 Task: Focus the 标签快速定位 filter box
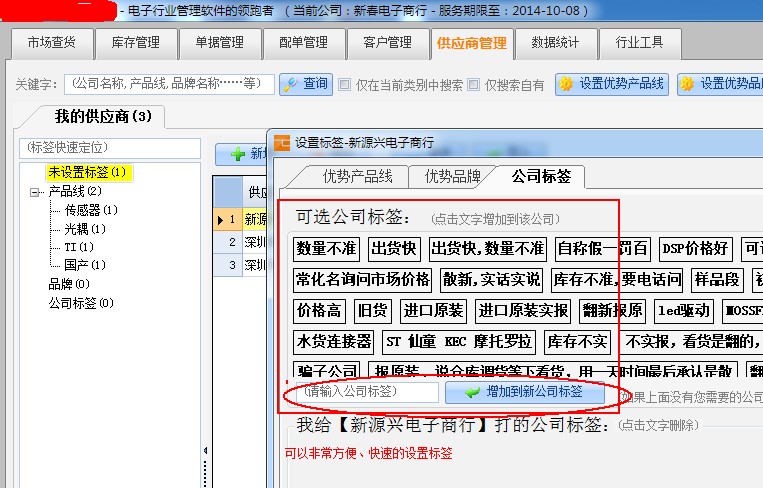tap(110, 148)
